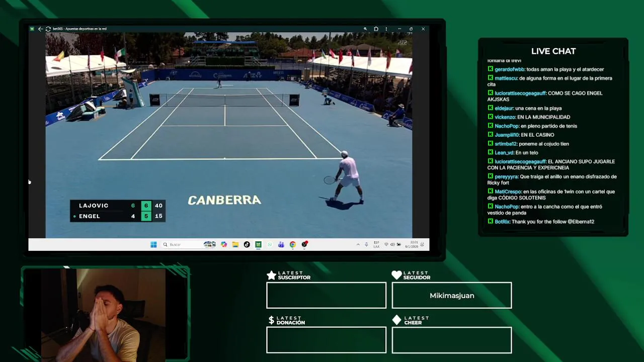Screen dimensions: 644x362
Task: Click srtimba12 username in chat
Action: [x=506, y=144]
